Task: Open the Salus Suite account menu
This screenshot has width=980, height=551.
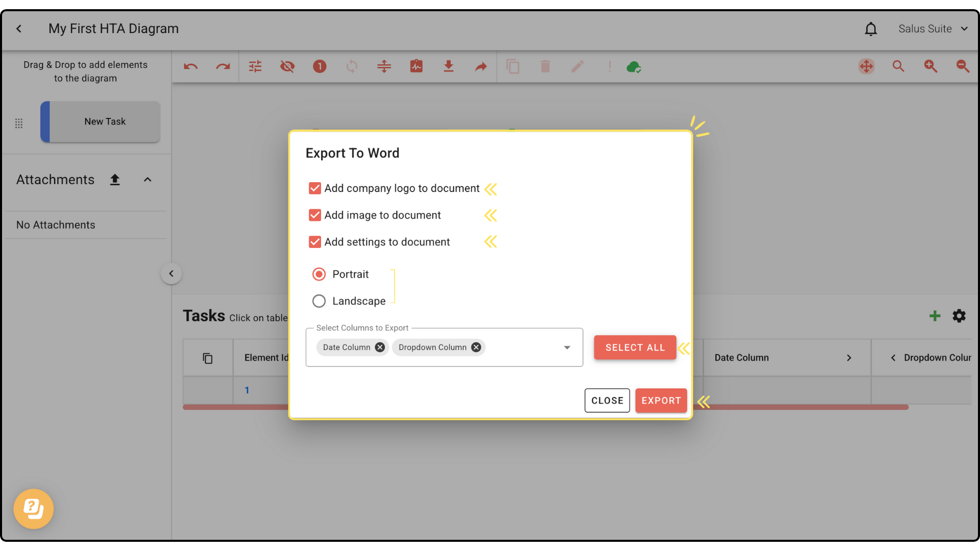Action: [933, 29]
